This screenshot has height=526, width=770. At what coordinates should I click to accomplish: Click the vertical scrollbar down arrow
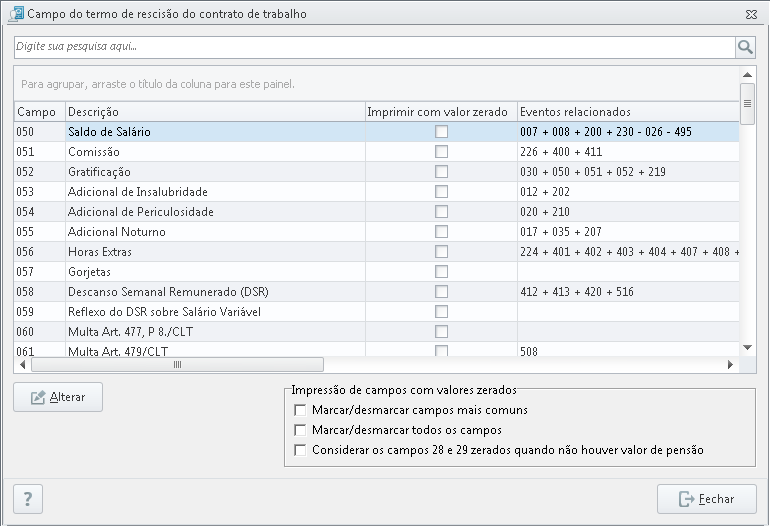pyautogui.click(x=747, y=348)
